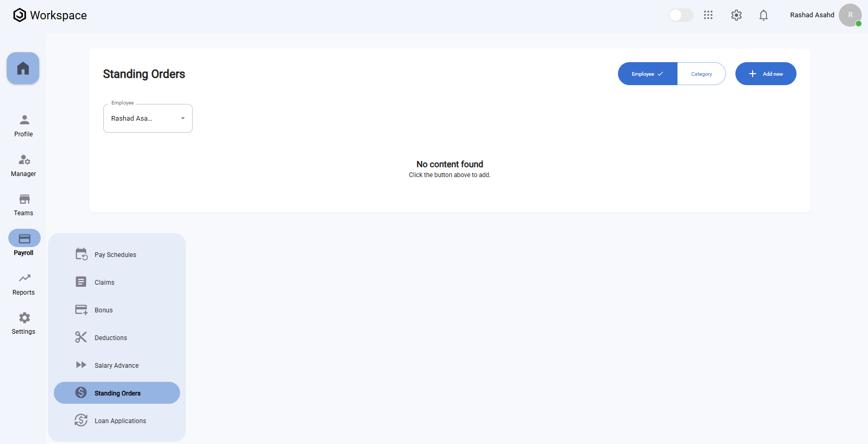The height and width of the screenshot is (444, 868).
Task: Expand the Employee dropdown
Action: pyautogui.click(x=148, y=119)
